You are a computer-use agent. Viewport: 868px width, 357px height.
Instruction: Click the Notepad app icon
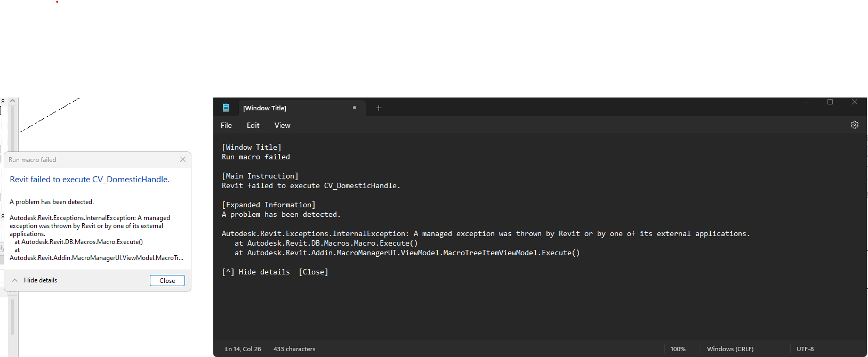tap(226, 108)
